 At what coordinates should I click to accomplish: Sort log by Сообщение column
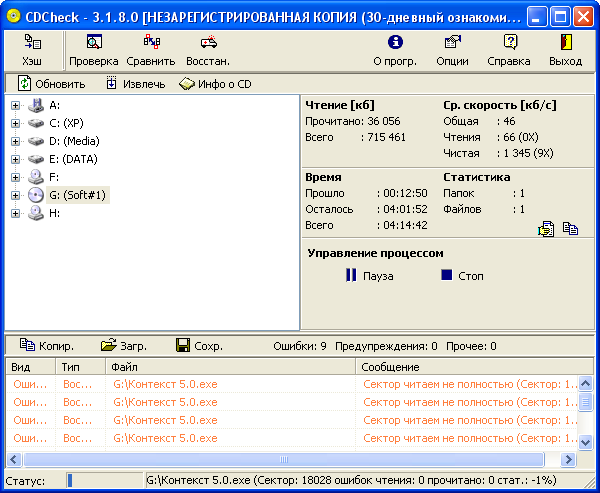pos(474,367)
